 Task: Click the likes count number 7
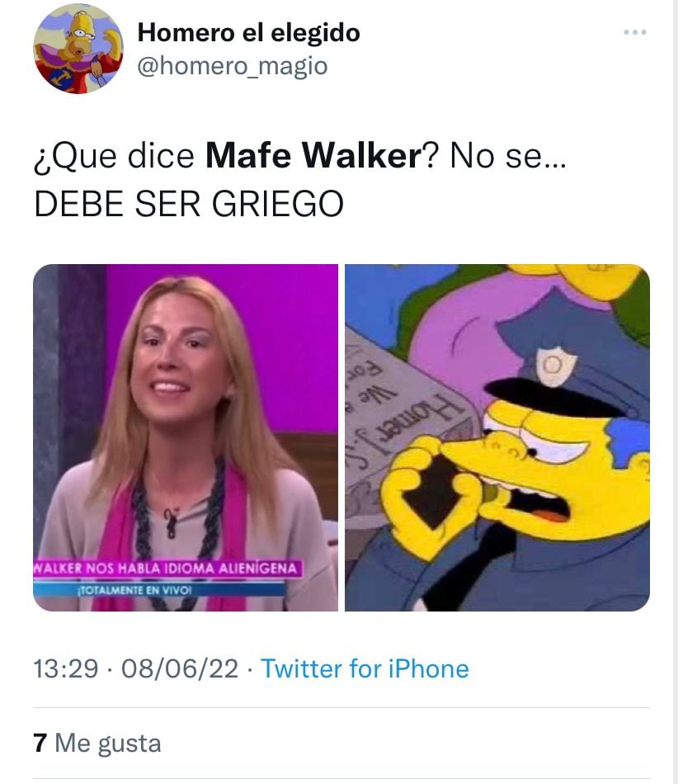coord(40,743)
